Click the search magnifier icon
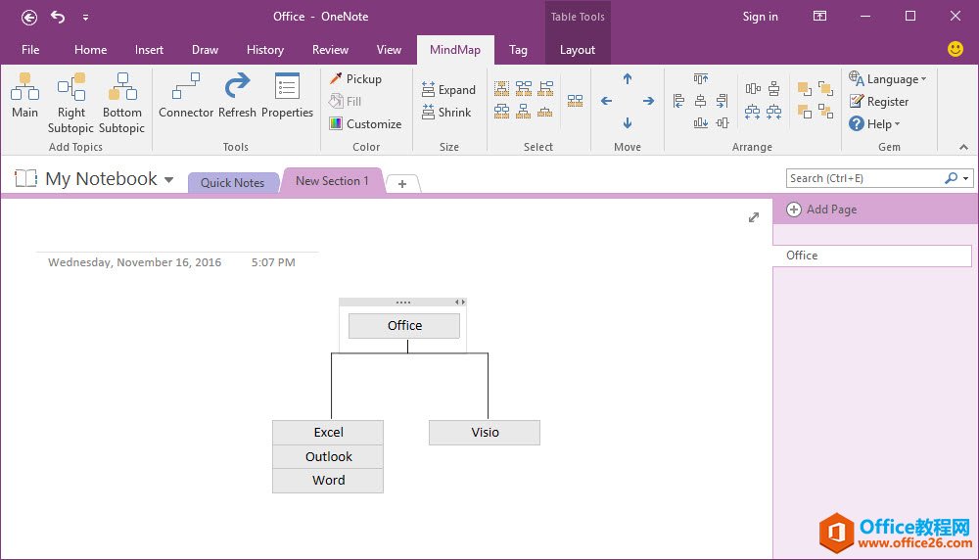Viewport: 979px width, 560px height. (x=951, y=178)
